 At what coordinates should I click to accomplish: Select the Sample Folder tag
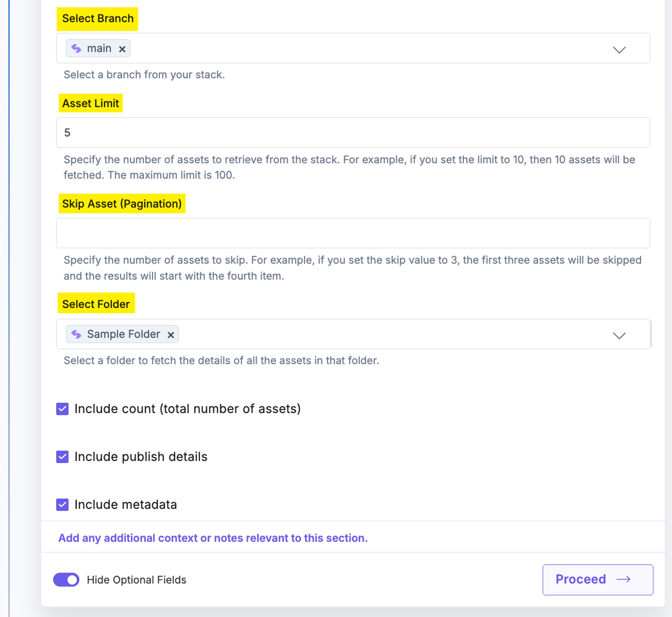[x=122, y=334]
